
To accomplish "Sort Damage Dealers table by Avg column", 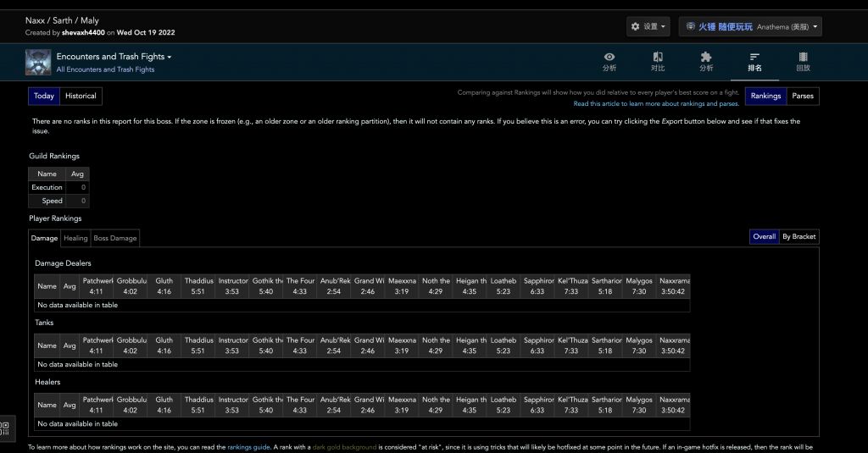I will (70, 286).
